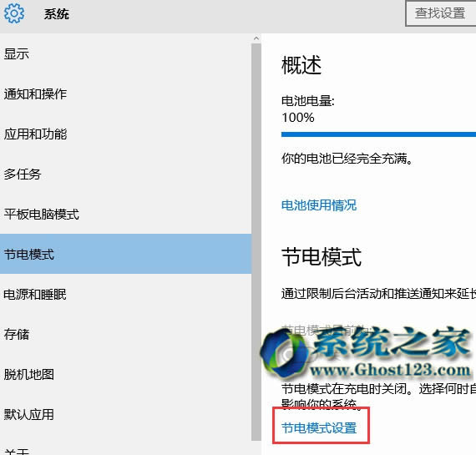Open the 电池使用情况 link
Viewport: 476px width, 455px height.
click(x=319, y=205)
